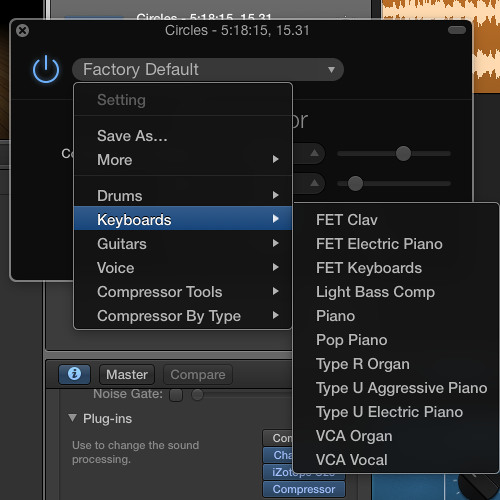Open the Compressor Tools submenu

tap(183, 292)
